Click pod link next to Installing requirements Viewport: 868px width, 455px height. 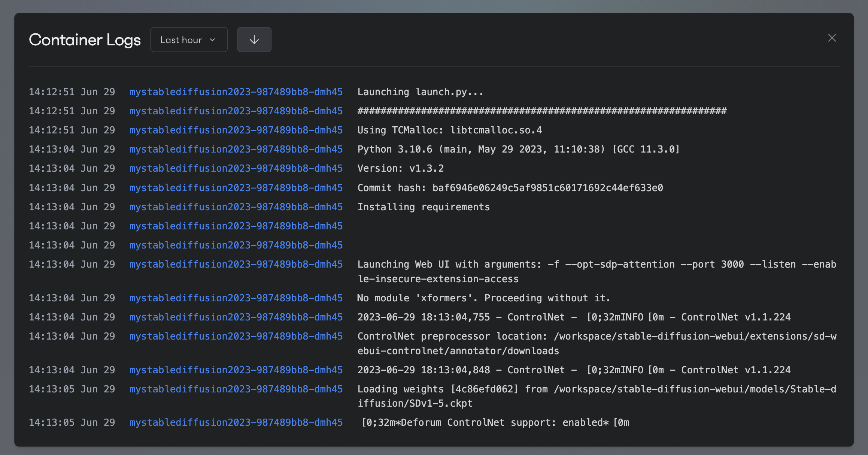point(236,207)
